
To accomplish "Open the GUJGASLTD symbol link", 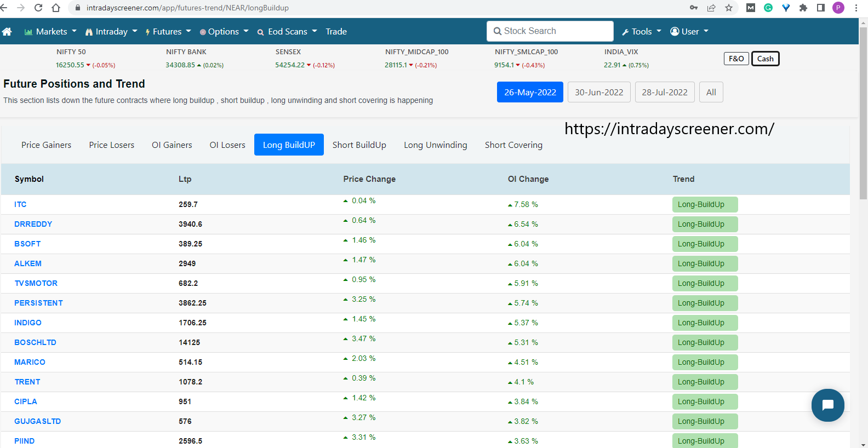I will point(38,421).
